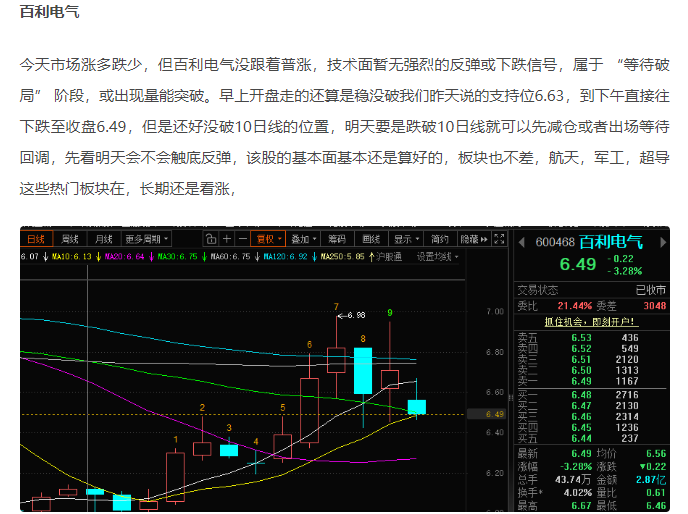The image size is (688, 514).
Task: Go to previous stock with left arrow
Action: point(522,242)
